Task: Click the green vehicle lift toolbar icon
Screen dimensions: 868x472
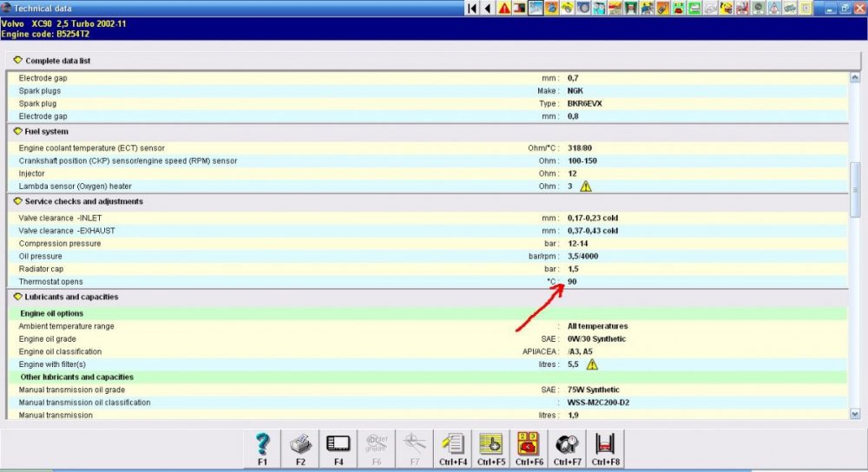Action: [630, 9]
